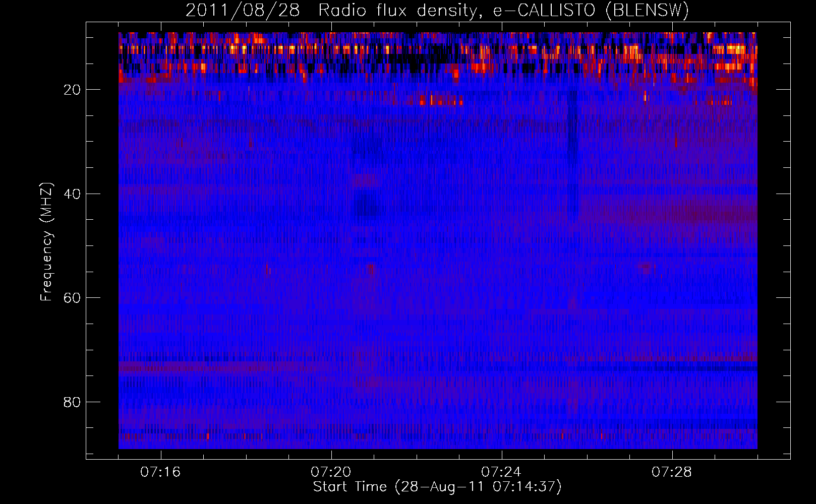Screen dimensions: 816x504
Task: Click the '07:20' time tick label
Action: pyautogui.click(x=331, y=472)
